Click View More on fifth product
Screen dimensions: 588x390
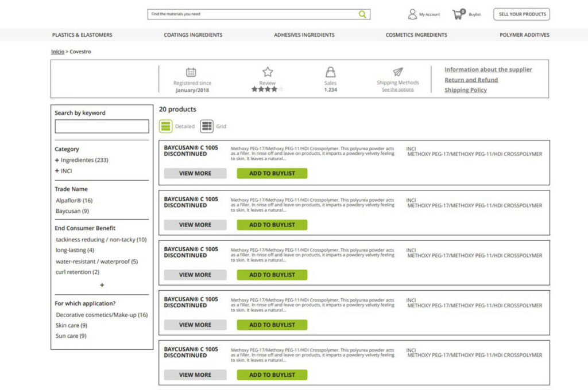[x=195, y=375]
